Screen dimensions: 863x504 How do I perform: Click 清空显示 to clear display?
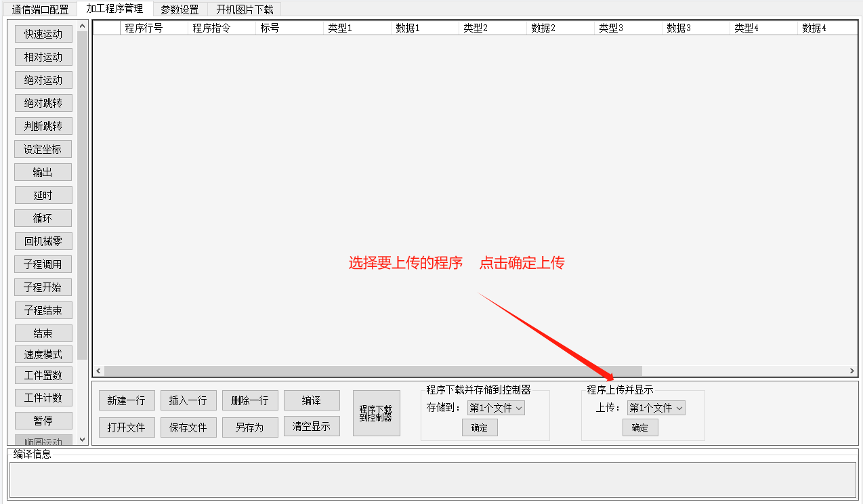tap(312, 426)
